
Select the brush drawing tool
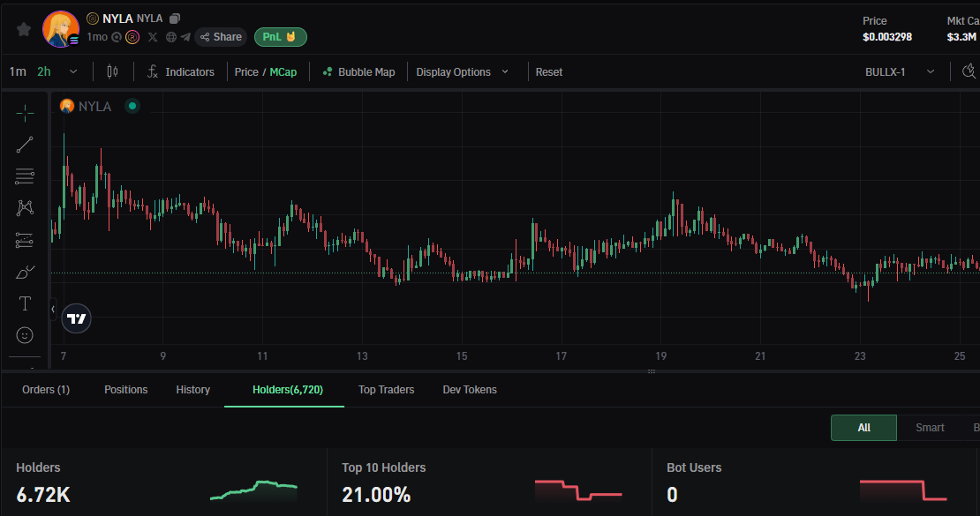point(25,272)
